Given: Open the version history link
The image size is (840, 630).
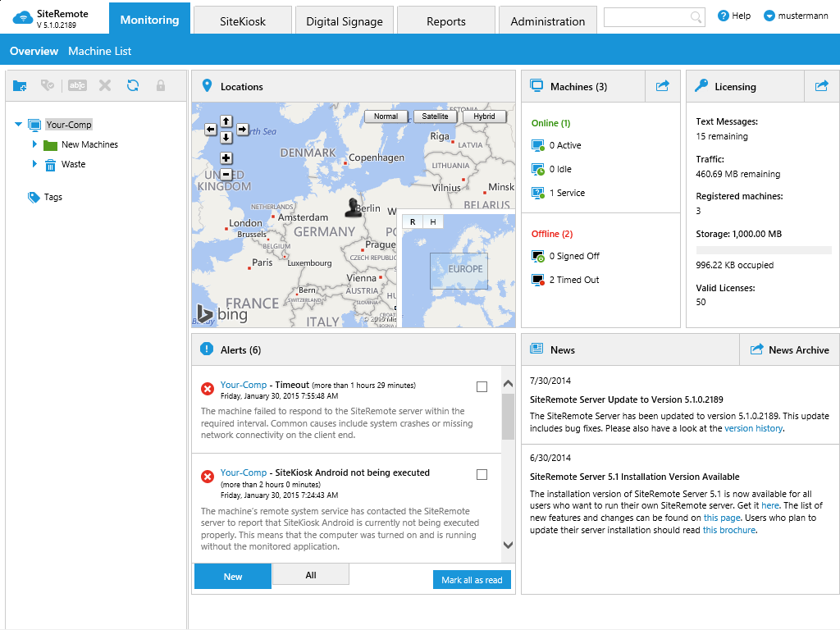Looking at the screenshot, I should point(753,428).
